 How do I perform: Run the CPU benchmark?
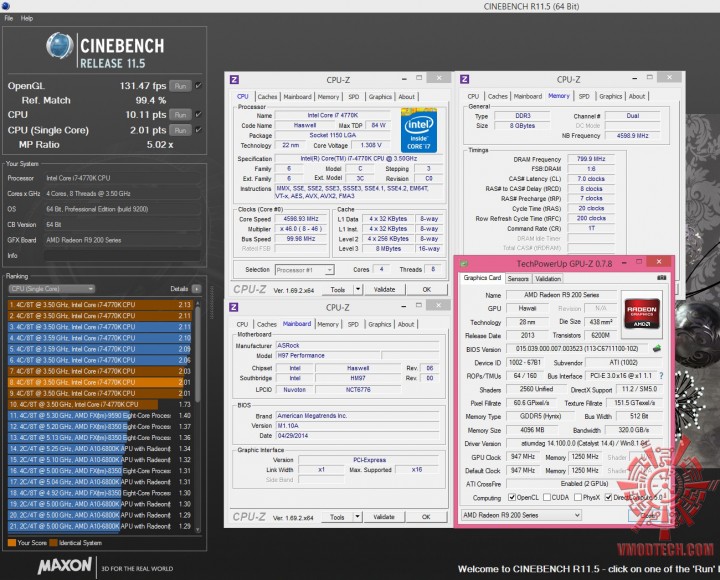pyautogui.click(x=180, y=115)
